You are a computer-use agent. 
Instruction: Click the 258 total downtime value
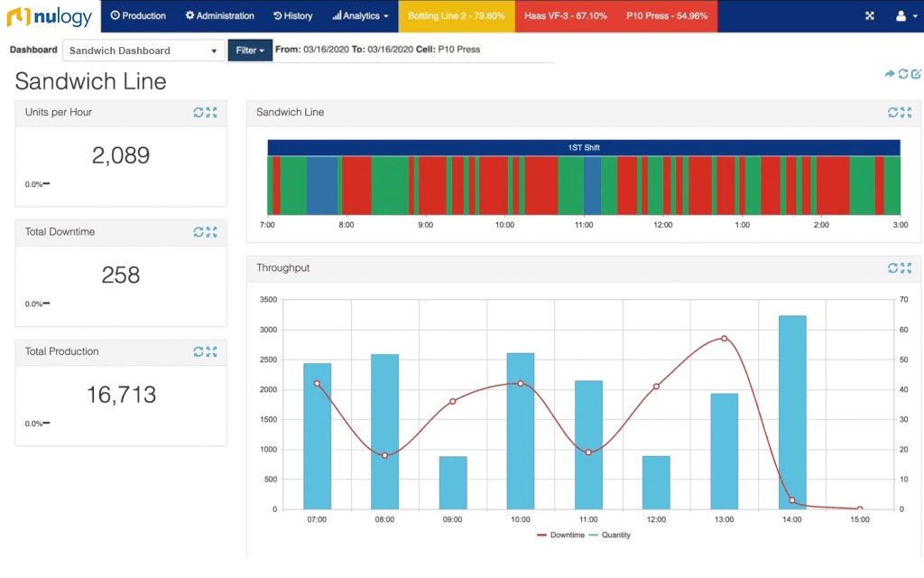pyautogui.click(x=121, y=275)
